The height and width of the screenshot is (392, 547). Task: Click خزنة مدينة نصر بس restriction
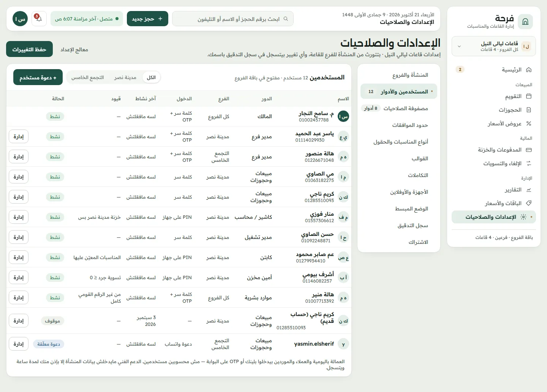[x=100, y=217]
